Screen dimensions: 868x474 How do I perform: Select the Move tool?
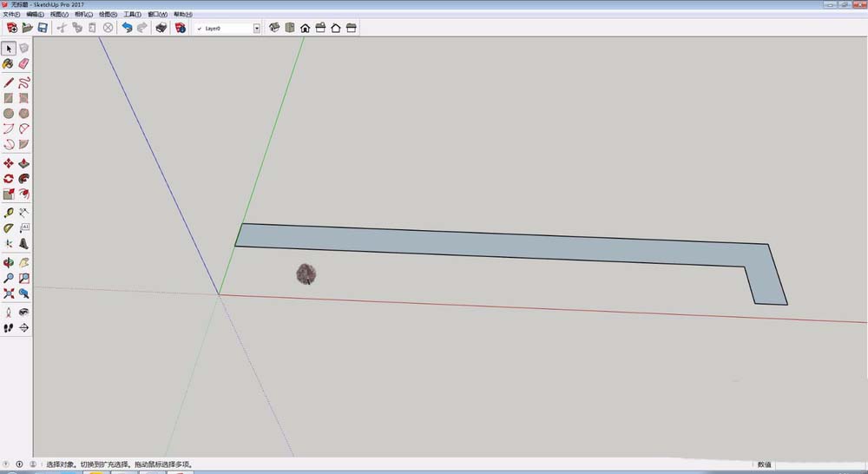(9, 163)
